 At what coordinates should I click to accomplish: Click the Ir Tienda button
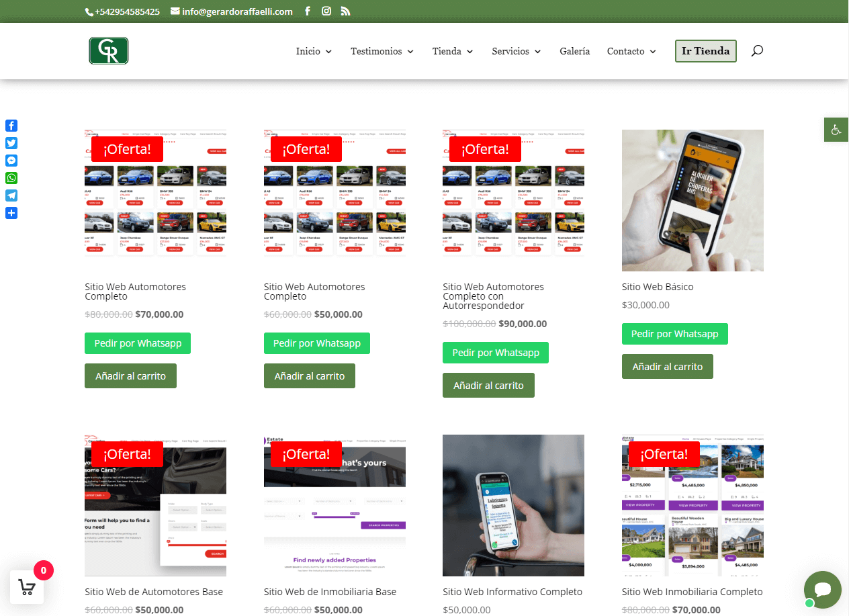706,51
